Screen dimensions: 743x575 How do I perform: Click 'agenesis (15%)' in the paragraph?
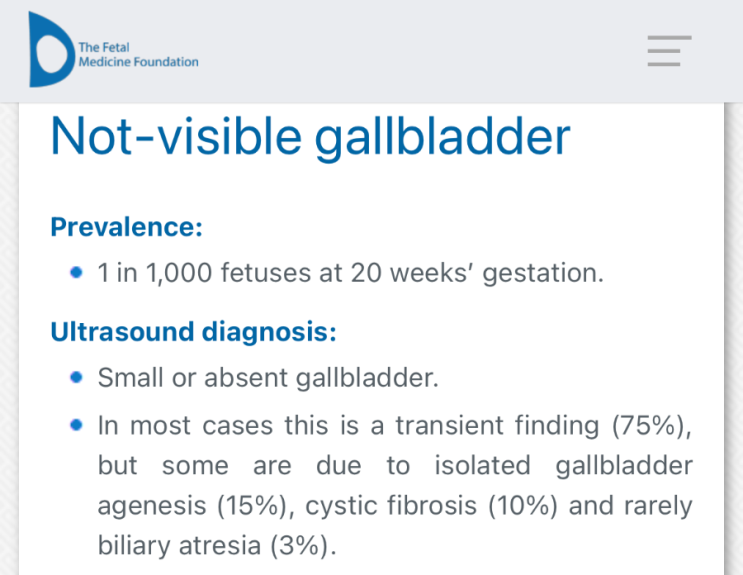[x=195, y=506]
